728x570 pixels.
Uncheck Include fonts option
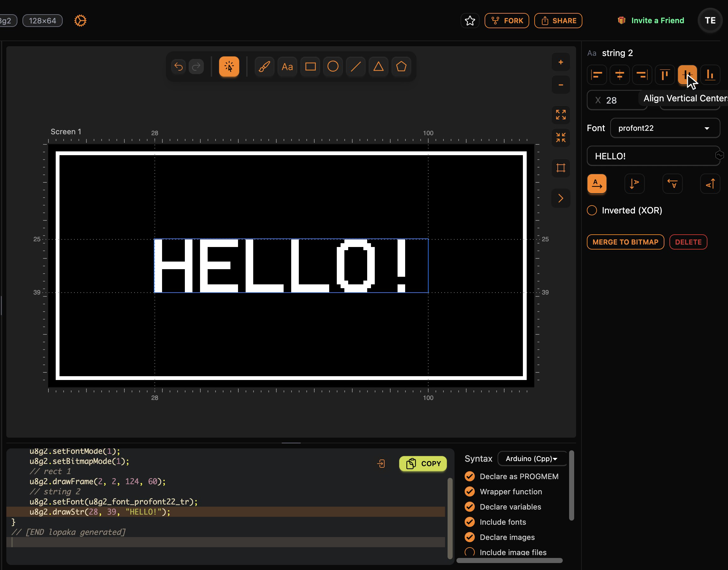click(469, 522)
